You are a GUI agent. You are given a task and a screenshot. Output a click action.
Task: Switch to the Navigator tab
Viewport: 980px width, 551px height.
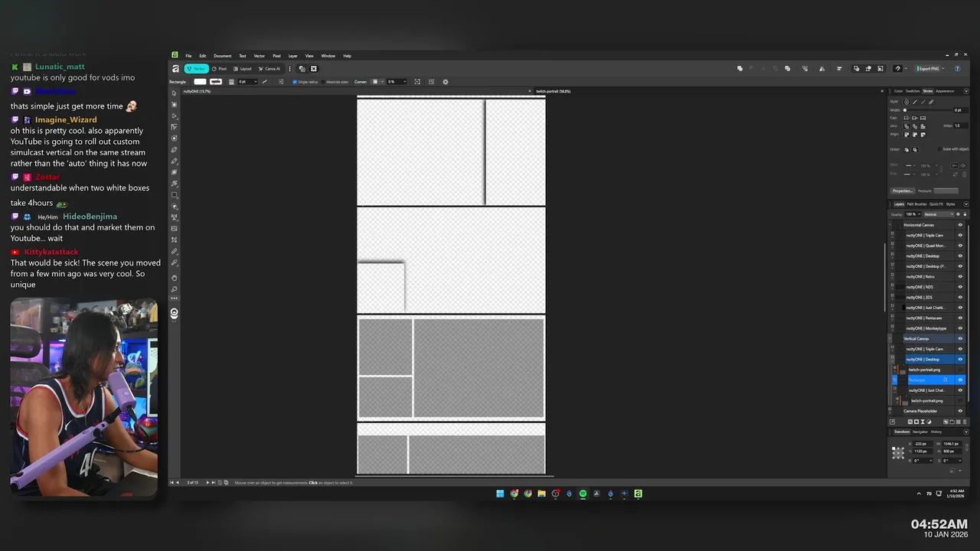tap(920, 432)
